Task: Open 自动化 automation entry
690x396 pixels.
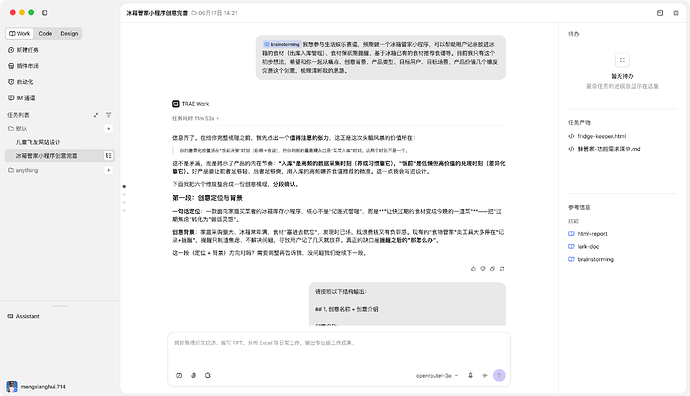Action: (x=21, y=82)
